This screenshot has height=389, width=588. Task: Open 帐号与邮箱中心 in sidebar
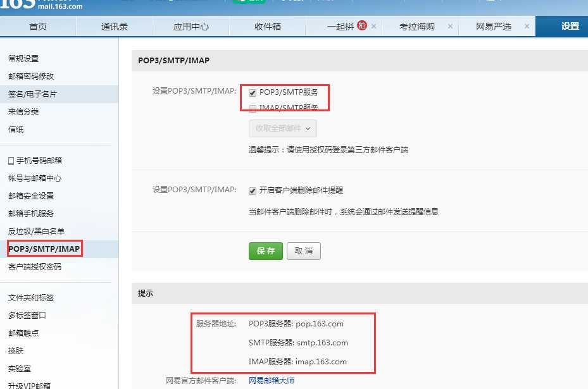(x=35, y=178)
